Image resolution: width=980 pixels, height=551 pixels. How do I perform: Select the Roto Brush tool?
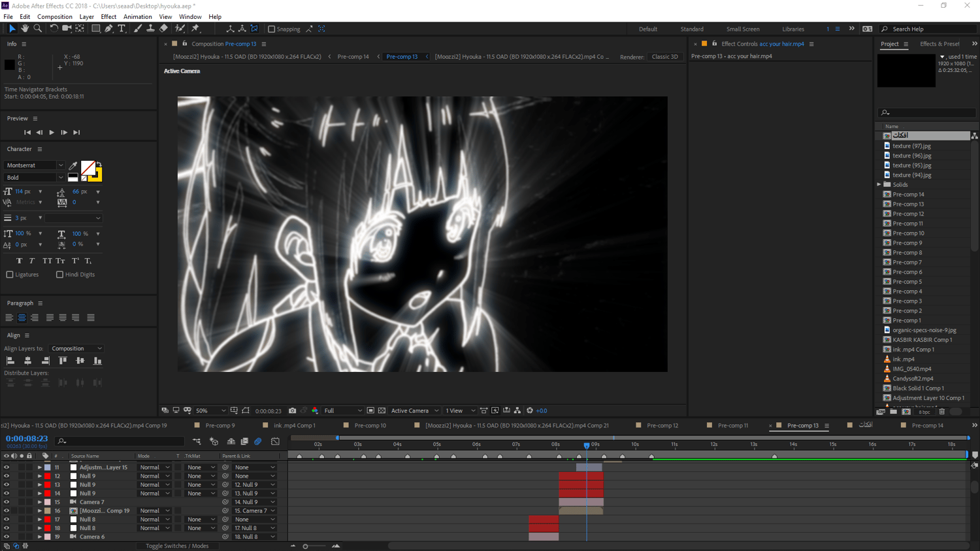tap(180, 29)
